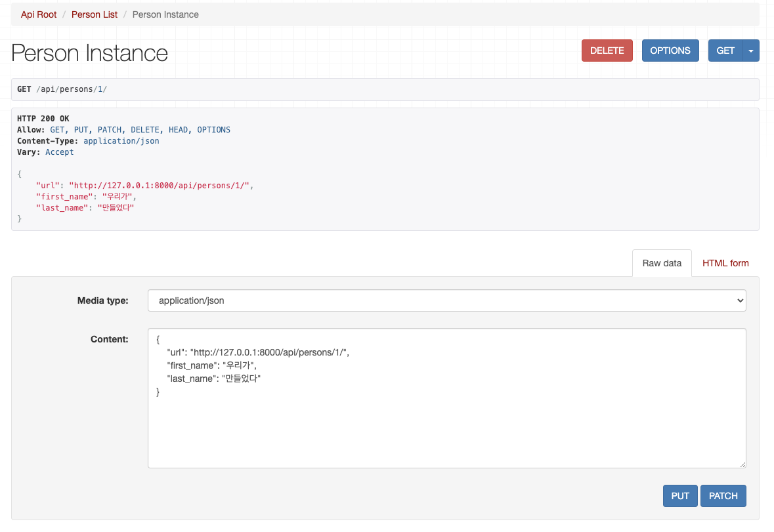Submit with the PATCH button

pos(723,496)
